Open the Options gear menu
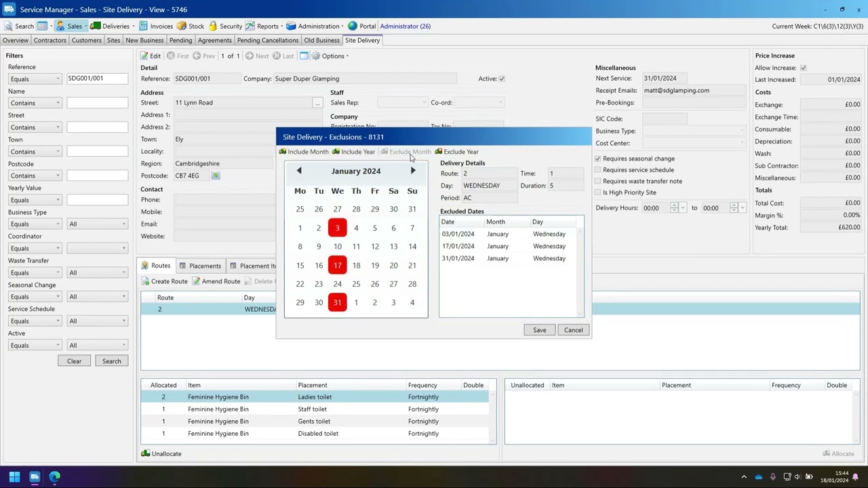Screen dimensions: 868x488 pyautogui.click(x=330, y=56)
